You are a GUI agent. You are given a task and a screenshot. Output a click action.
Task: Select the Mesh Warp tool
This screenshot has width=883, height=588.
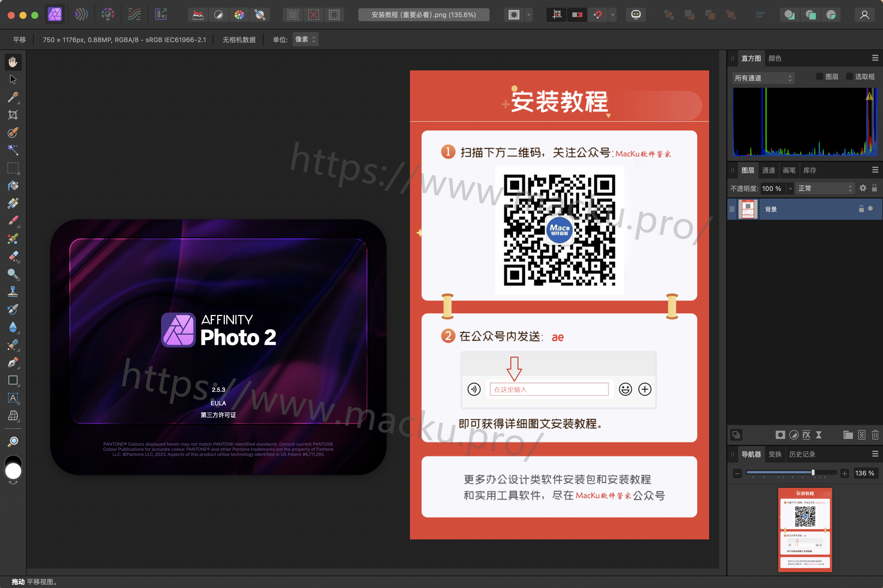pyautogui.click(x=13, y=415)
